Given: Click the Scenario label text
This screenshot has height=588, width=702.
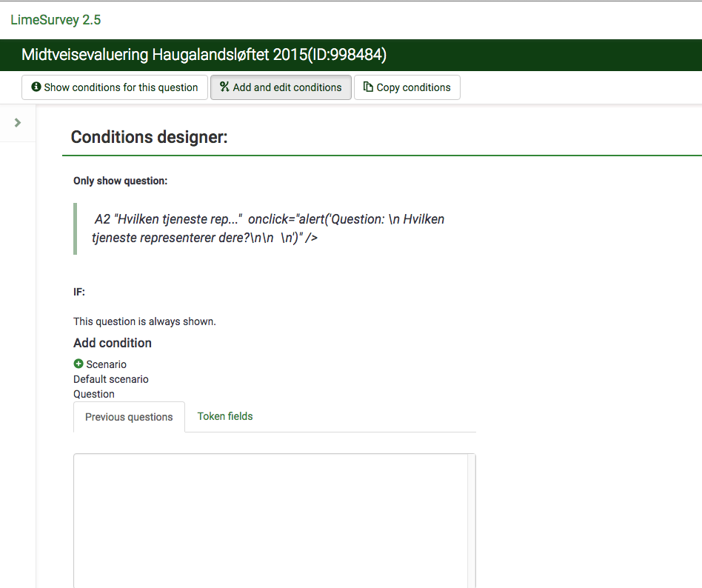Looking at the screenshot, I should [x=106, y=364].
